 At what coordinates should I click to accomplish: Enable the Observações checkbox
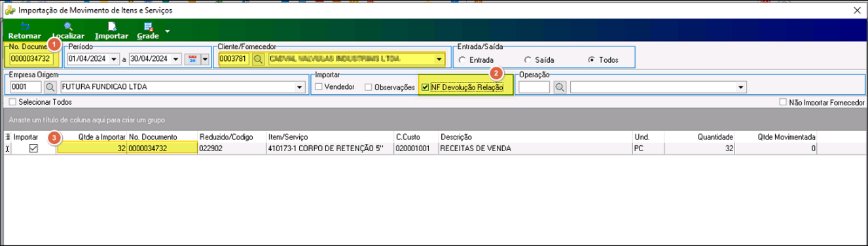pos(369,86)
